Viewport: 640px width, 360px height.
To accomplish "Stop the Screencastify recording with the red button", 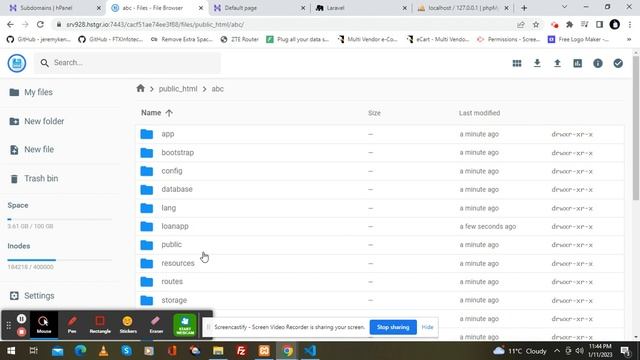I will click(22, 332).
